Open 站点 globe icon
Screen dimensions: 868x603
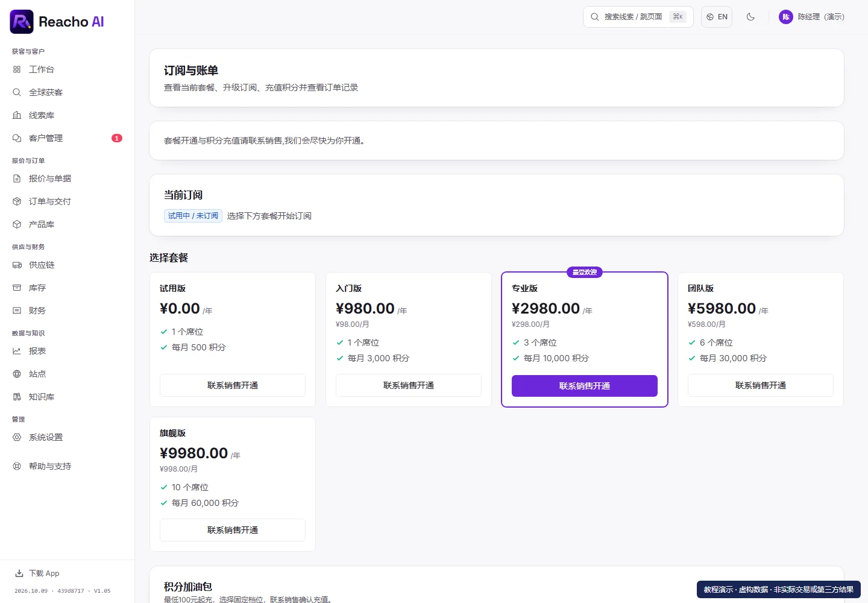point(17,374)
